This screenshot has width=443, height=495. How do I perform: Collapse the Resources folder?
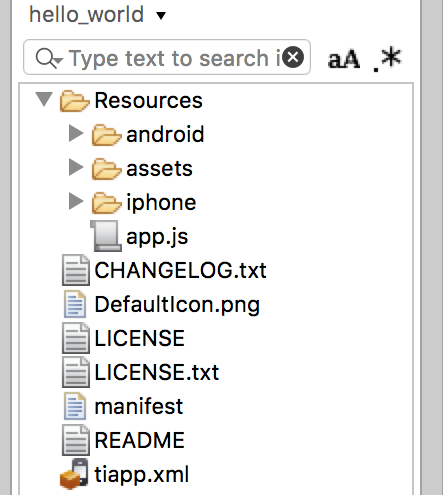pyautogui.click(x=44, y=99)
